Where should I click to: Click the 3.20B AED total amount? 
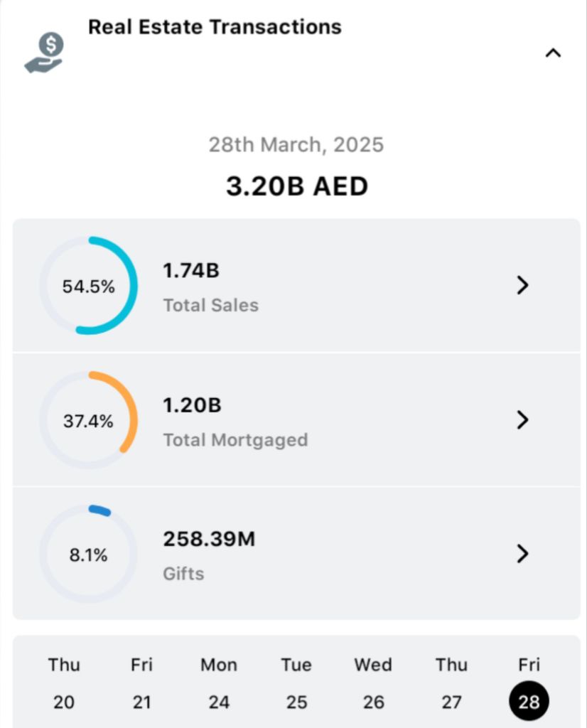[x=297, y=186]
